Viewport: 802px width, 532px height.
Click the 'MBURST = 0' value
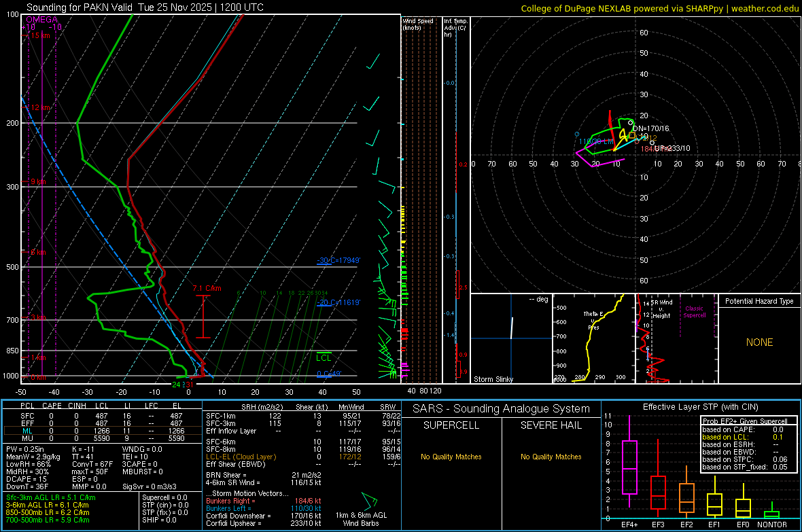(142, 472)
